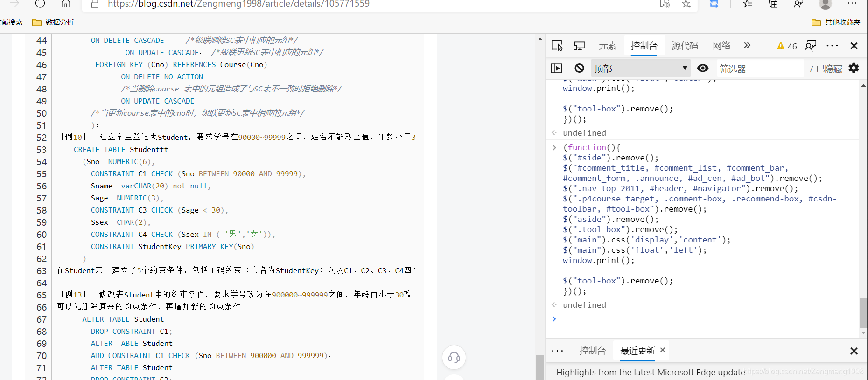The width and height of the screenshot is (868, 380).
Task: Click the browser refresh button
Action: coord(40,4)
